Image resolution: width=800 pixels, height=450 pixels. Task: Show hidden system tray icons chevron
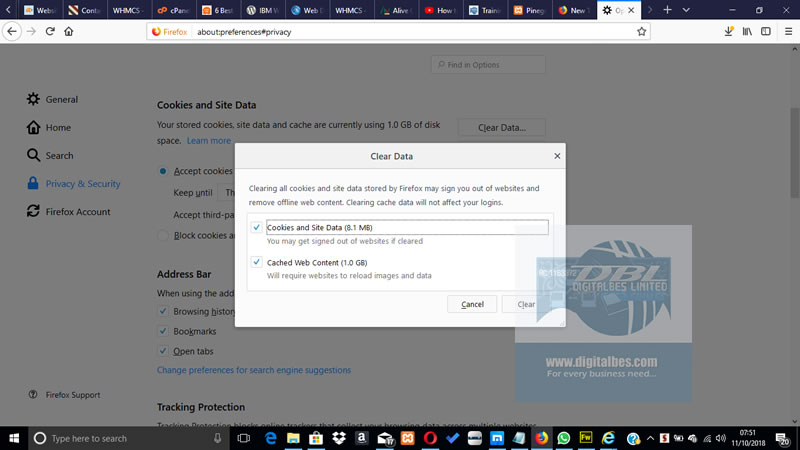tap(650, 438)
